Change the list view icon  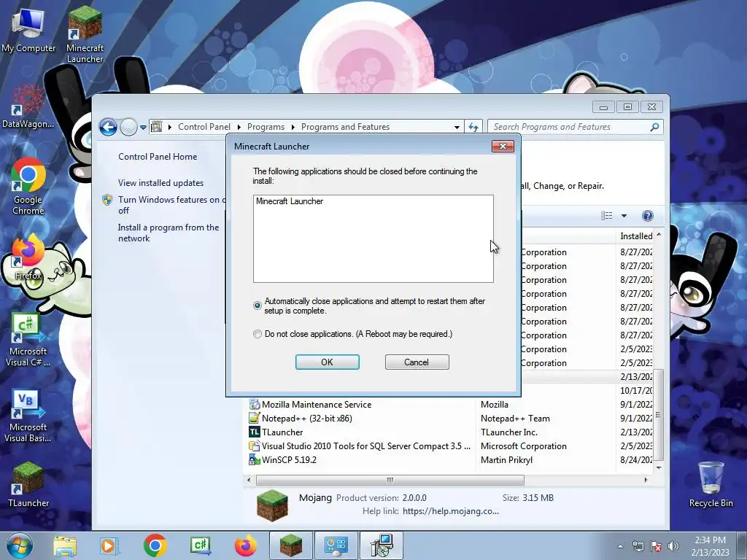coord(606,216)
